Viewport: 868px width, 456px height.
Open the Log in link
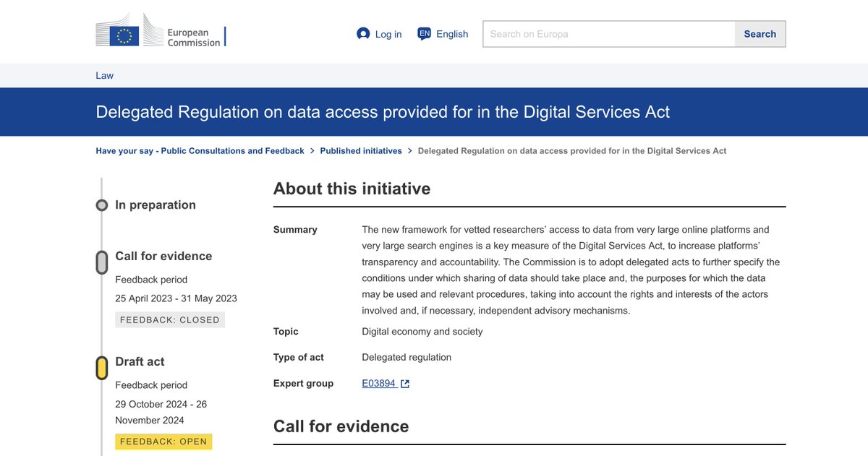point(388,34)
